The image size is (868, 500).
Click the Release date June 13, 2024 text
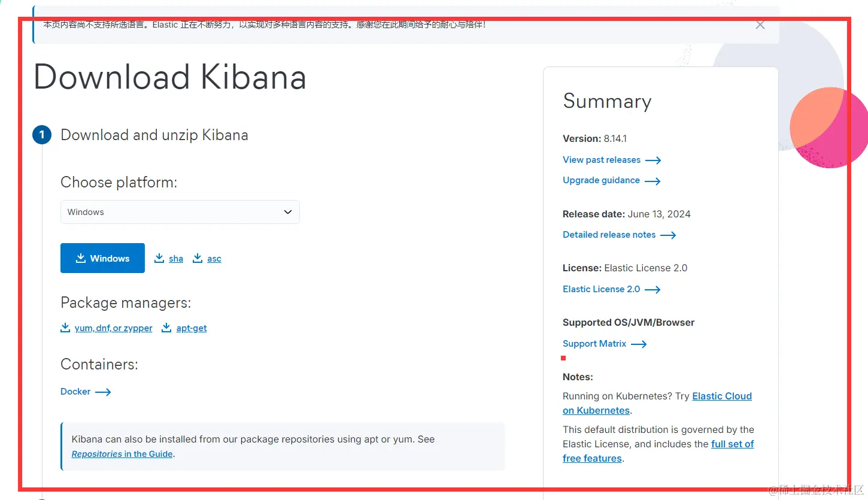click(627, 214)
